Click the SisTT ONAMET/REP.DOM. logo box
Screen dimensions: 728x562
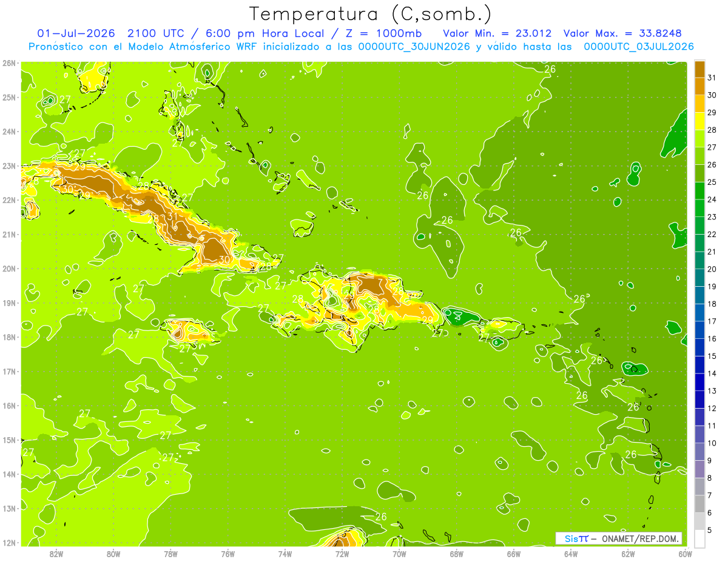[x=618, y=538]
